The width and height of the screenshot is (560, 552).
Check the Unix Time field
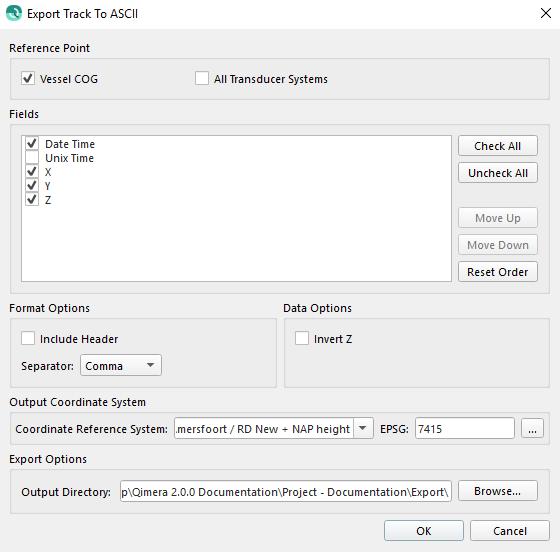coord(32,157)
